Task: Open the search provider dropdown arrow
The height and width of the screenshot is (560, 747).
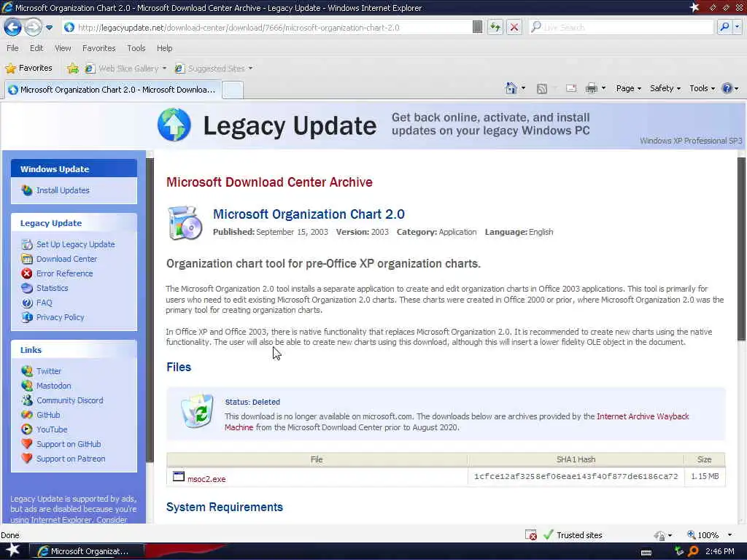Action: pyautogui.click(x=737, y=27)
